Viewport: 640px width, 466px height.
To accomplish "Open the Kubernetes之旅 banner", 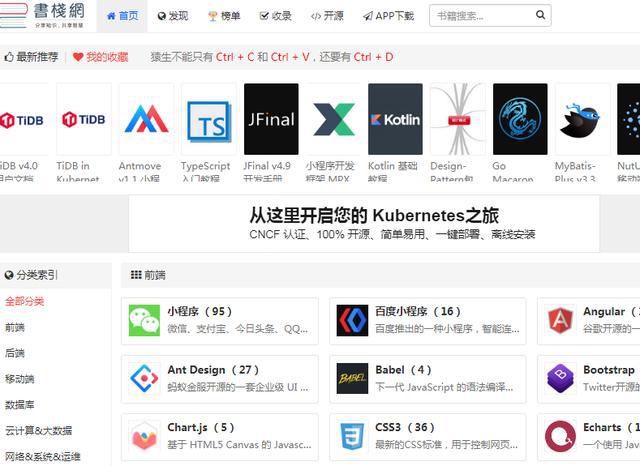I will coord(364,224).
